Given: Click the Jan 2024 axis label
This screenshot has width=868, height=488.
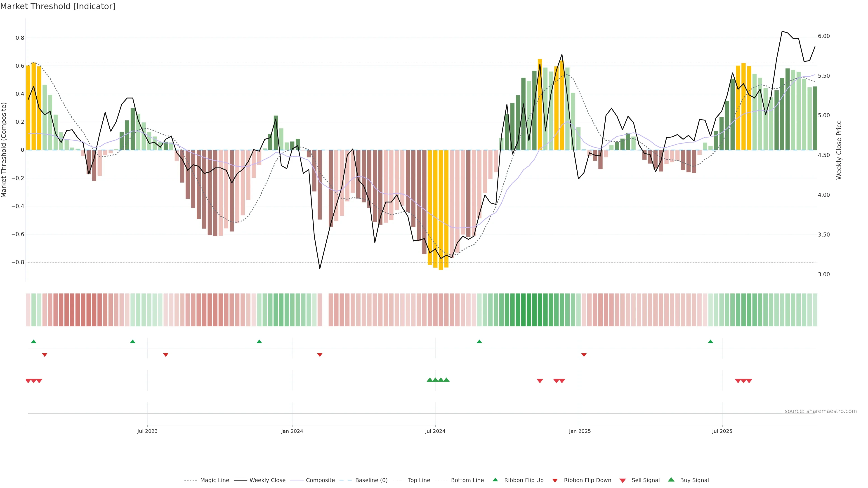Looking at the screenshot, I should pos(292,431).
